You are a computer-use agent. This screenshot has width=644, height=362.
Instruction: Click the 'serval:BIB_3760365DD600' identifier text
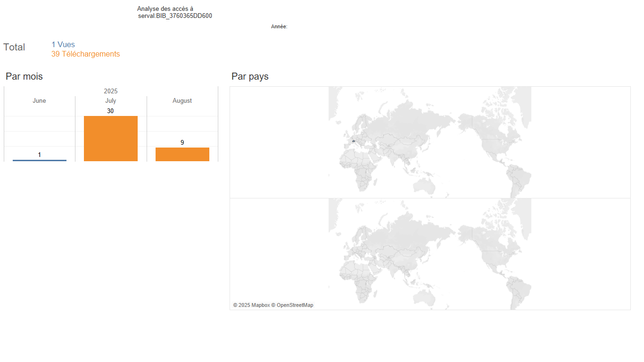click(x=175, y=16)
